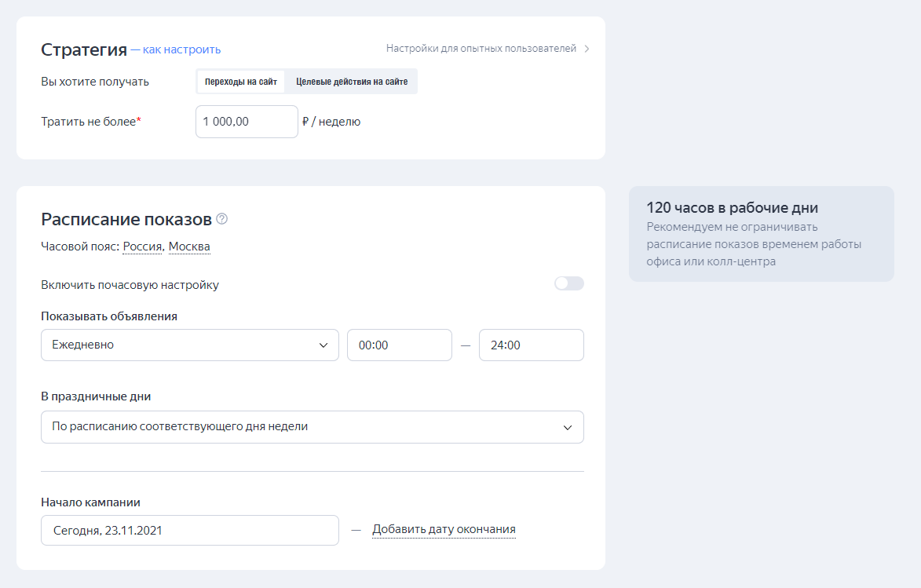This screenshot has width=921, height=588.
Task: Open the holiday schedule dropdown
Action: (x=312, y=427)
